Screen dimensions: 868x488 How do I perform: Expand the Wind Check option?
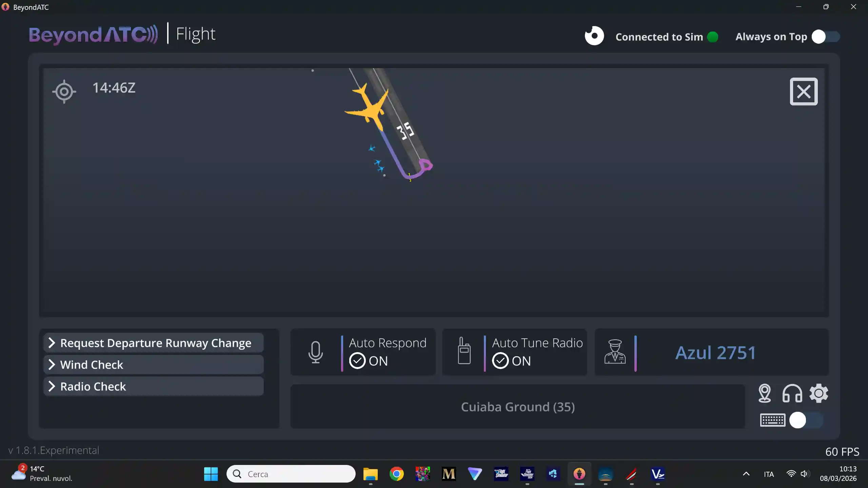[154, 365]
